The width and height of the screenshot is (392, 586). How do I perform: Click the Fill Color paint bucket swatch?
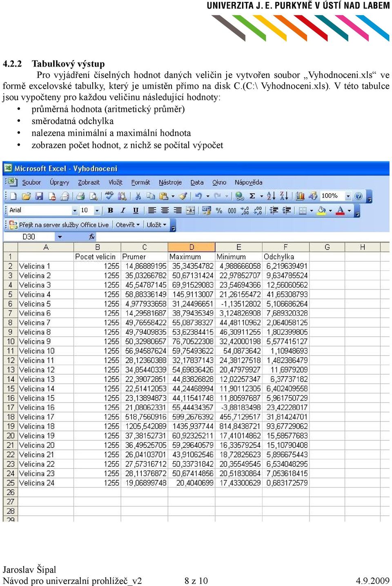click(x=322, y=211)
